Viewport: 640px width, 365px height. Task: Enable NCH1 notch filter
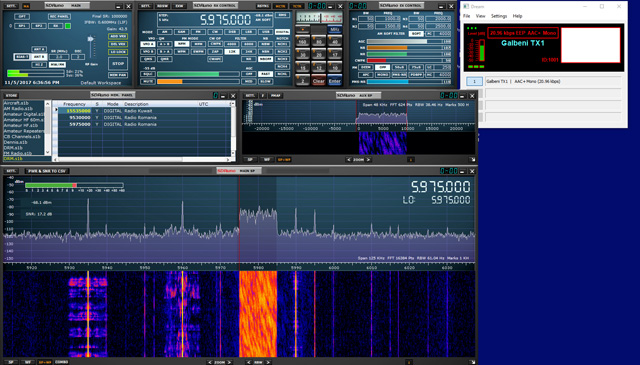282,44
